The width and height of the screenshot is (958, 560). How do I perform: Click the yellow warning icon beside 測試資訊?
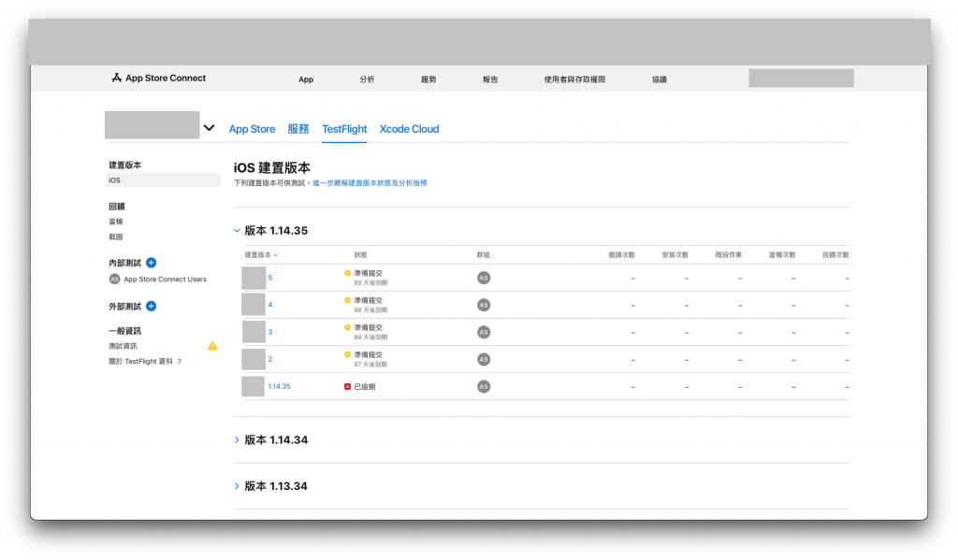(x=212, y=346)
